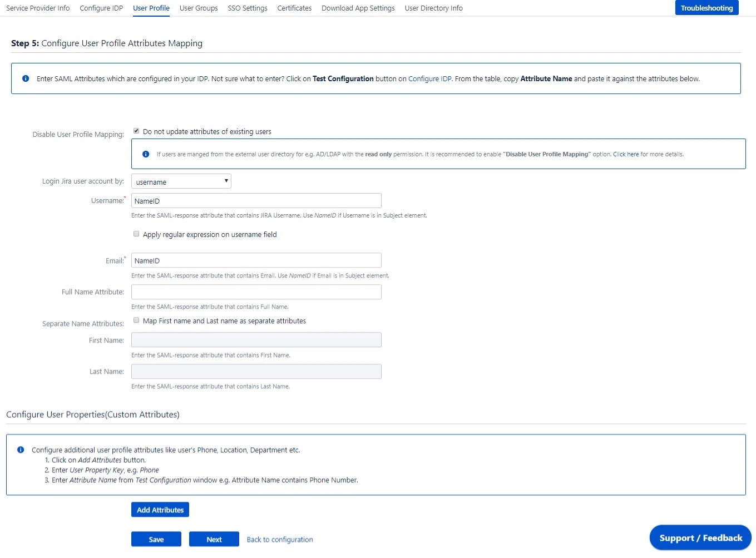Select the Step 5 heading text
This screenshot has height=558, width=756.
click(x=107, y=43)
